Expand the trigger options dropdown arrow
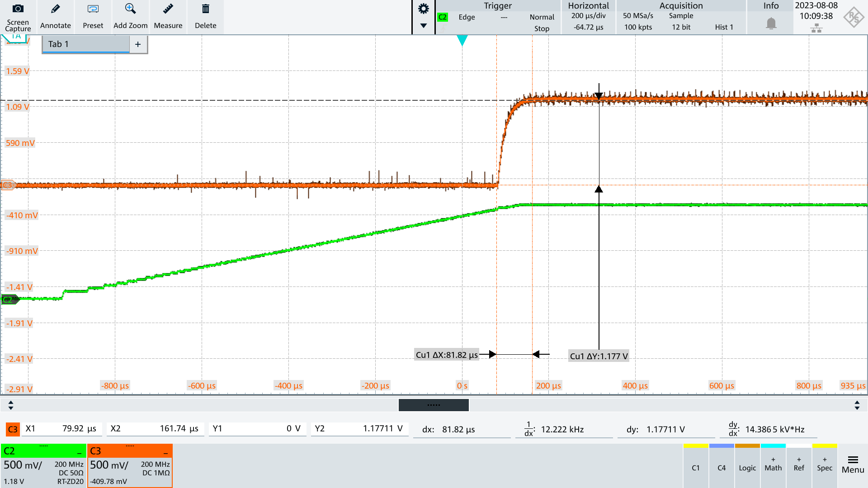 423,25
